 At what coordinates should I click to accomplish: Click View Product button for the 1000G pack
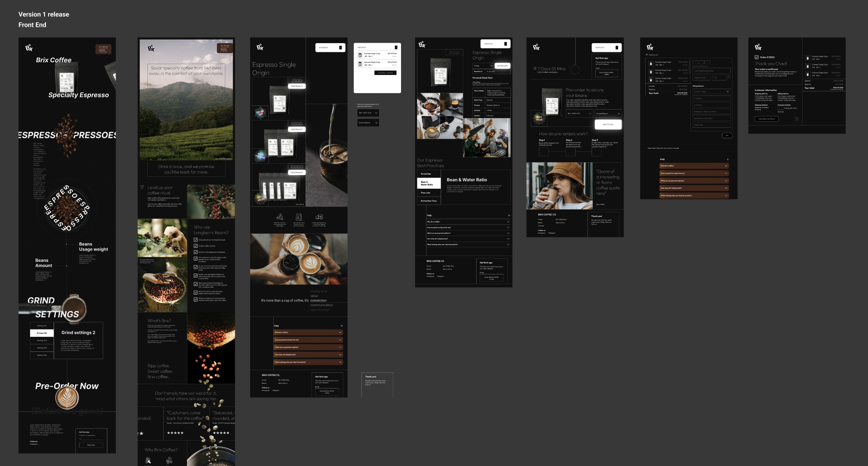point(297,172)
